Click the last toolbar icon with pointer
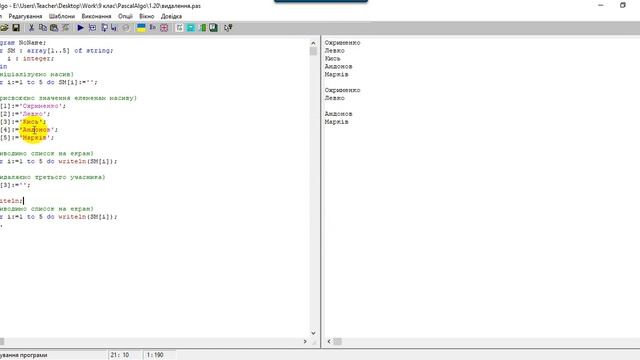Screen dimensions: 640x360 pyautogui.click(x=228, y=28)
